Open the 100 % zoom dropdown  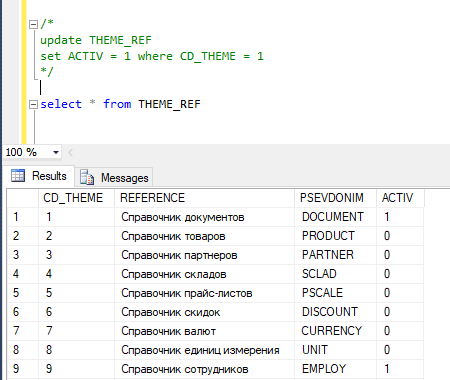pyautogui.click(x=56, y=152)
